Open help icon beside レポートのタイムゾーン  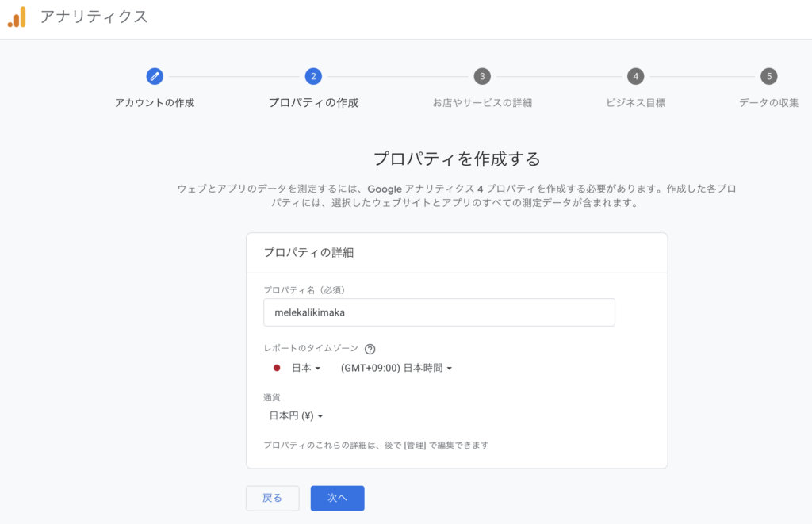[370, 349]
